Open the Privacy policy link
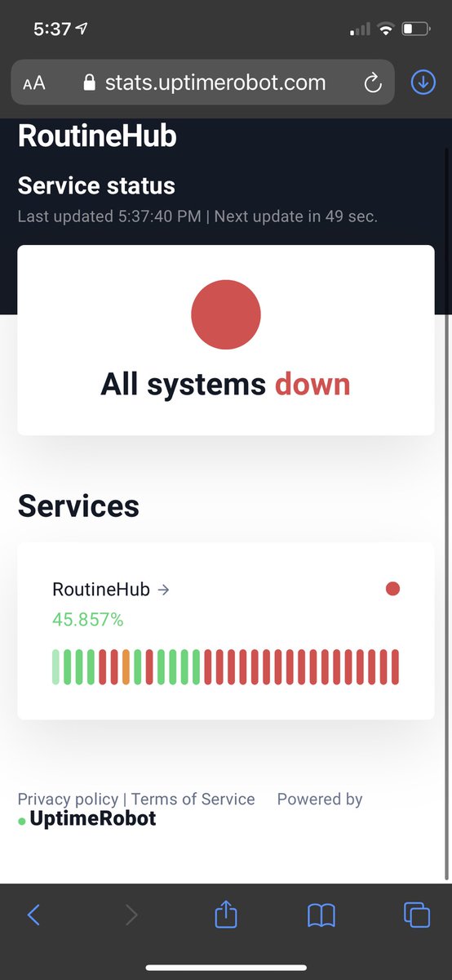 (68, 799)
